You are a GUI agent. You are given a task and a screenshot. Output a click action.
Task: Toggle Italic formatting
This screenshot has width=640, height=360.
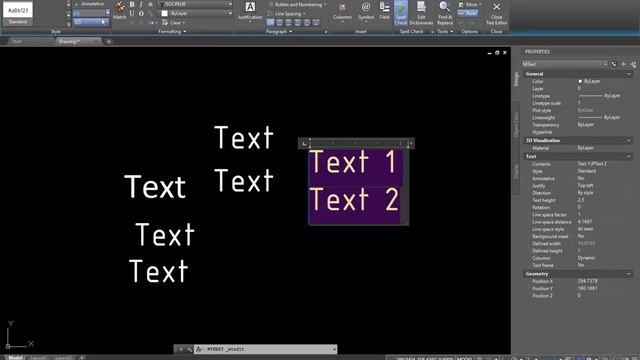(x=141, y=4)
